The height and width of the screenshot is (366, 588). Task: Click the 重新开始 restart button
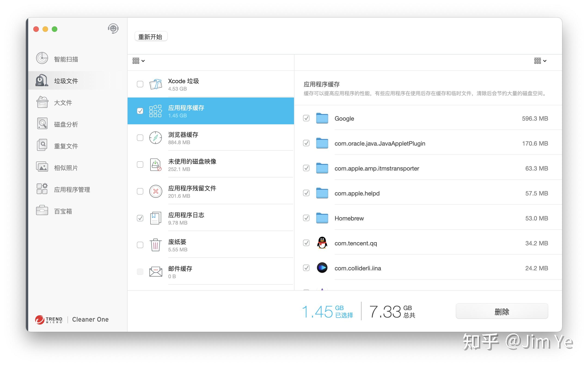click(x=150, y=37)
